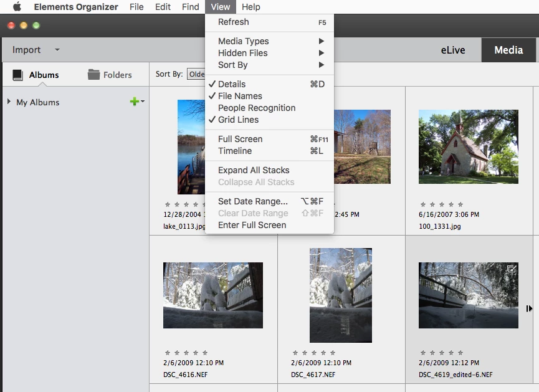Click the Folders folder icon
539x392 pixels.
93,74
